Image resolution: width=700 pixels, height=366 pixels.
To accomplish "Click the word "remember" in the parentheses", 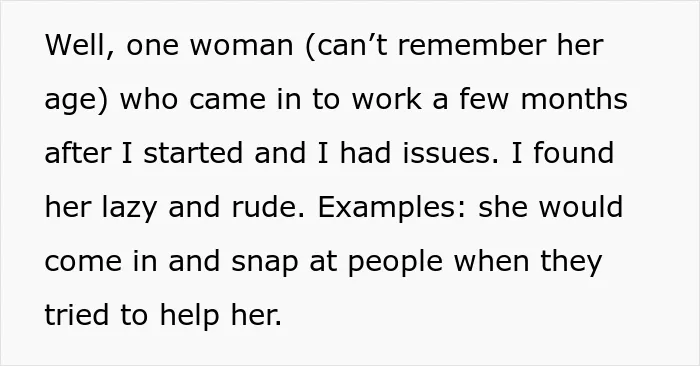I will tap(472, 45).
